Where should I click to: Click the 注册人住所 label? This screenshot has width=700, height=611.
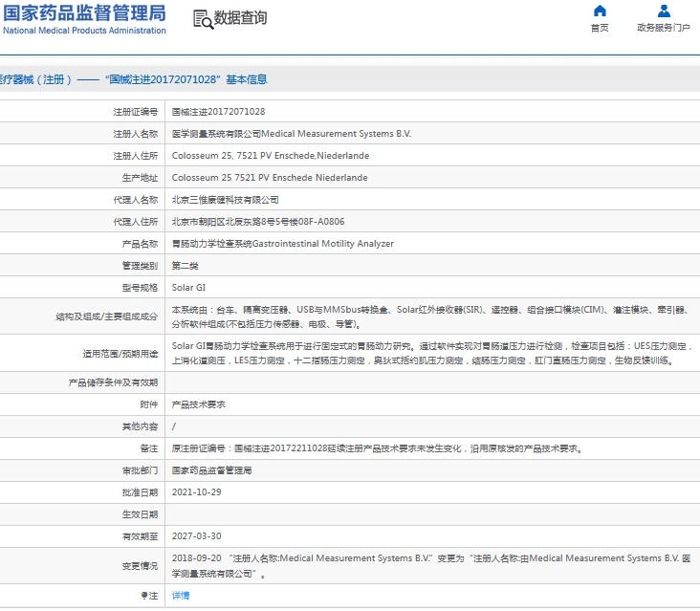click(136, 155)
